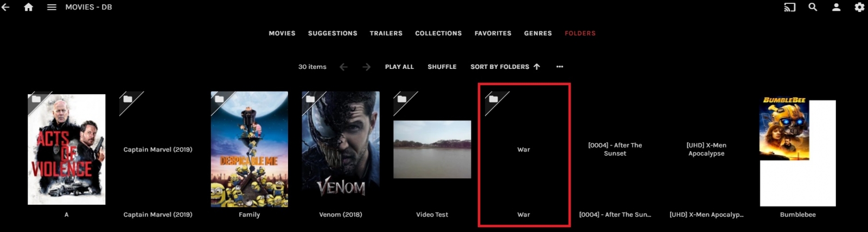Click the '30 items' count text
Screen dimensions: 868x232
tap(312, 67)
